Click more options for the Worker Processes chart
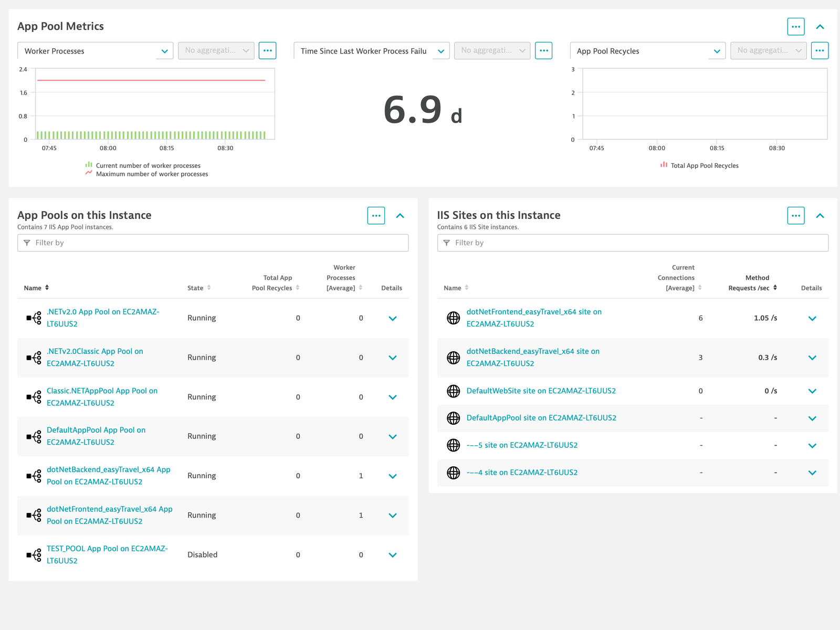This screenshot has width=840, height=630. point(268,51)
